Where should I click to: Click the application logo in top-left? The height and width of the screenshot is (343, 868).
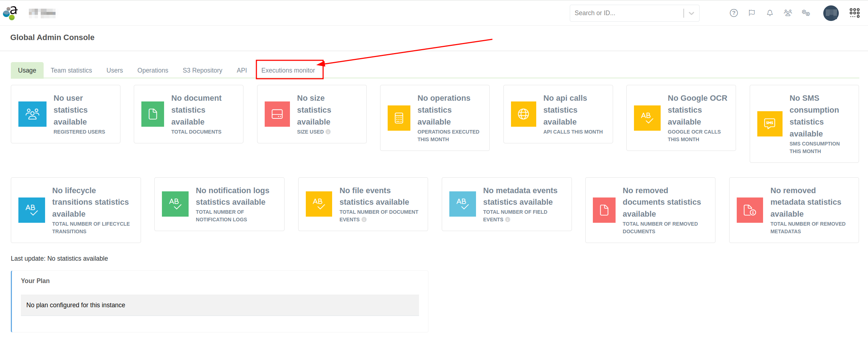pyautogui.click(x=10, y=13)
